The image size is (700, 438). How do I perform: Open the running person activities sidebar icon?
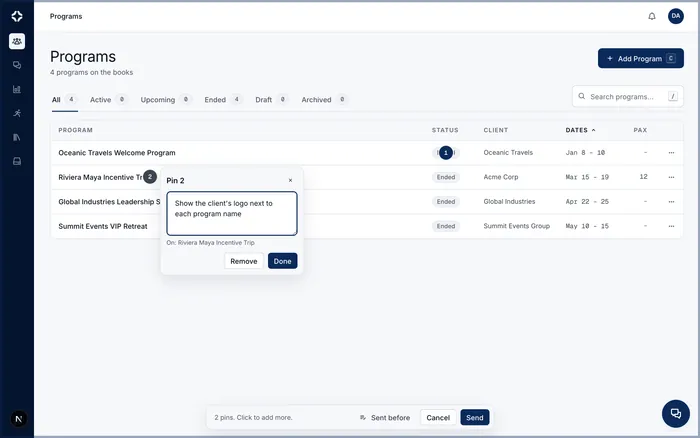[x=17, y=113]
